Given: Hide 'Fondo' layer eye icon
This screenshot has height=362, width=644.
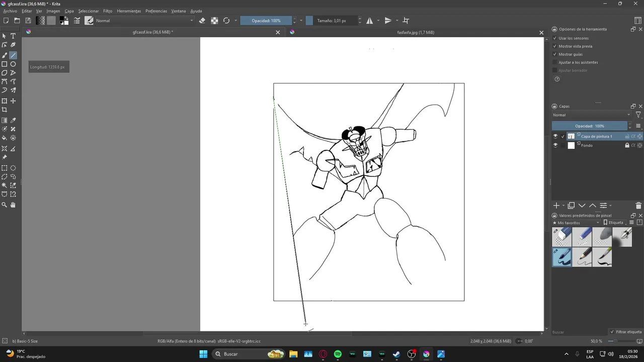Looking at the screenshot, I should (x=555, y=145).
